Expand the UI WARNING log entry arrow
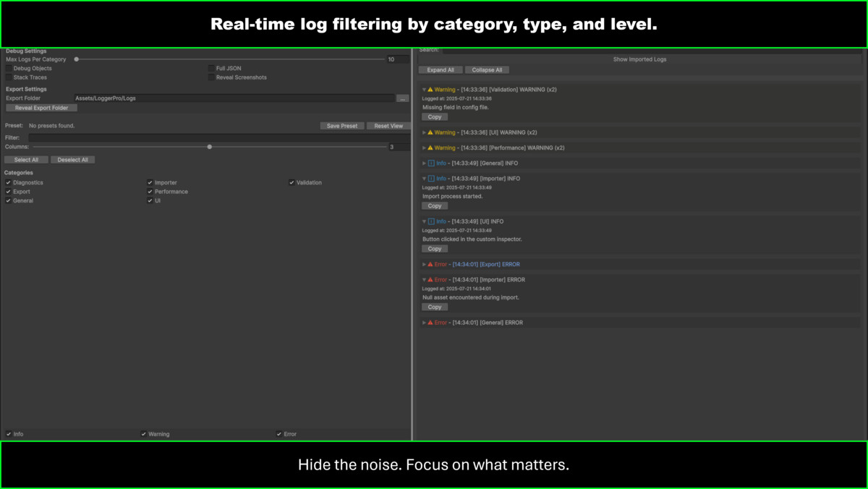 pos(425,132)
